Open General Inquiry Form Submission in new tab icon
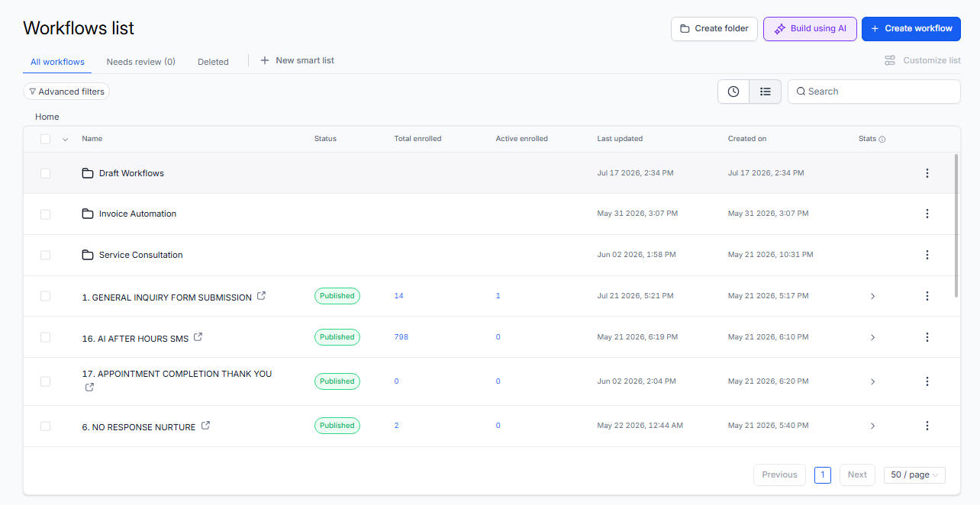 (261, 296)
